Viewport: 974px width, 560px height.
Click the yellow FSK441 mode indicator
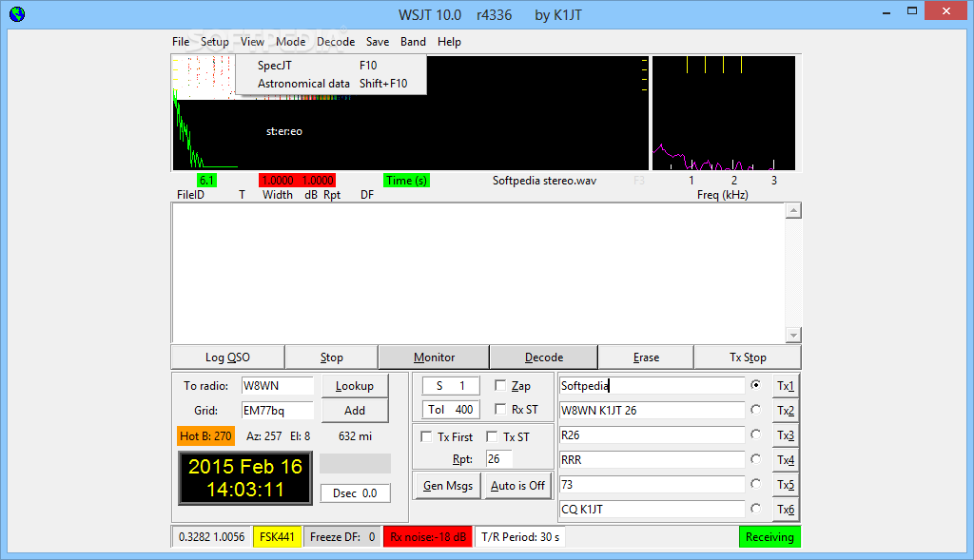[277, 537]
